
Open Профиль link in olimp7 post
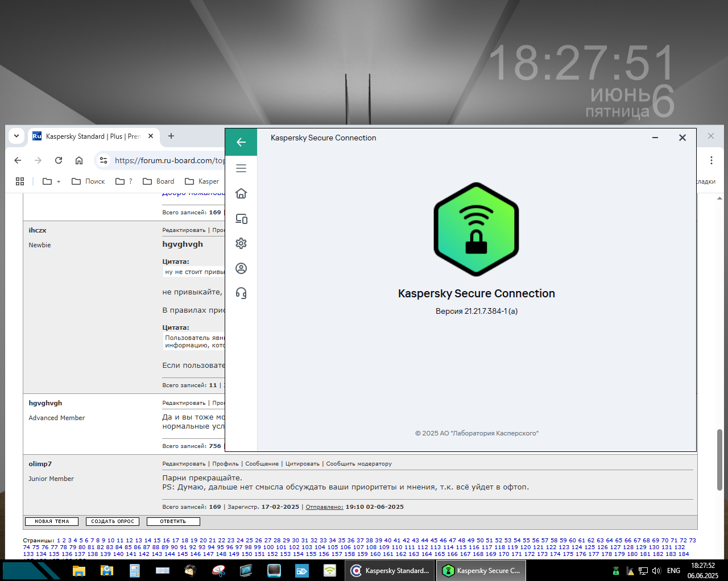(225, 464)
